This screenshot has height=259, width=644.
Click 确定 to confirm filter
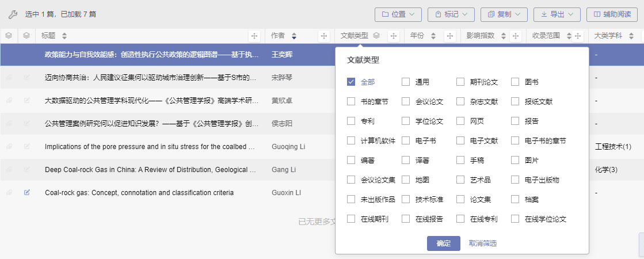tap(444, 243)
